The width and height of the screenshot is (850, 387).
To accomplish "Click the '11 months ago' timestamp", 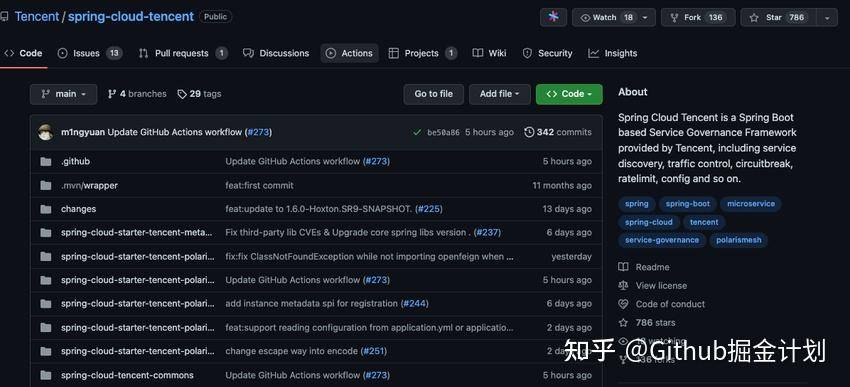I will coord(562,185).
